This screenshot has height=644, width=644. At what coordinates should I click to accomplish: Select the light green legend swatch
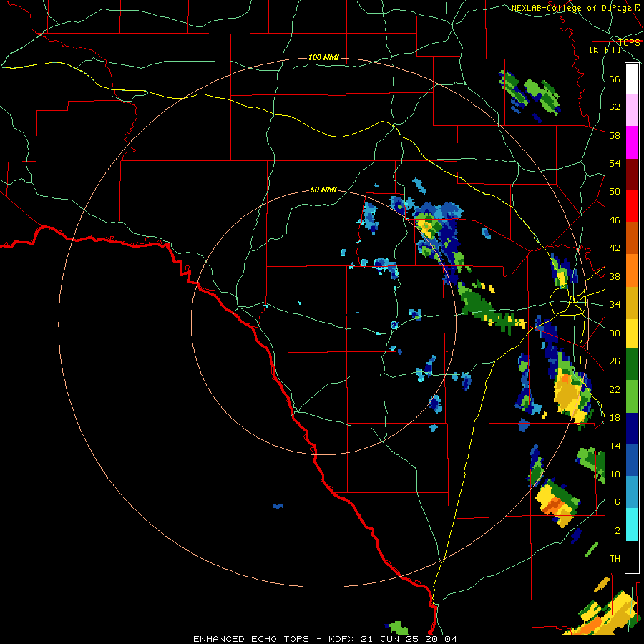tap(632, 396)
